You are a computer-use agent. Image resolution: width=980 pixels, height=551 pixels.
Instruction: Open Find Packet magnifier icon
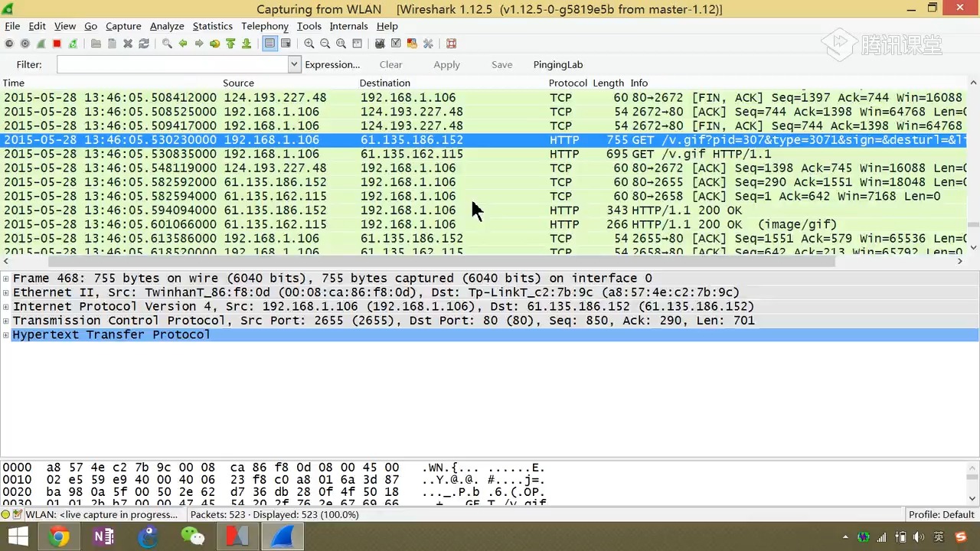167,44
